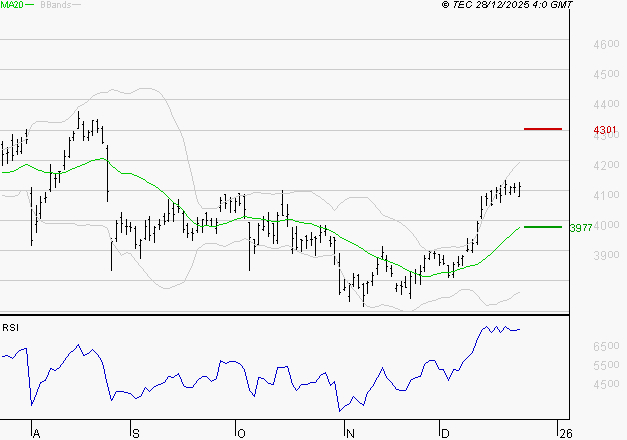Click the O month marker on time axis
The height and width of the screenshot is (440, 627).
coord(241,434)
